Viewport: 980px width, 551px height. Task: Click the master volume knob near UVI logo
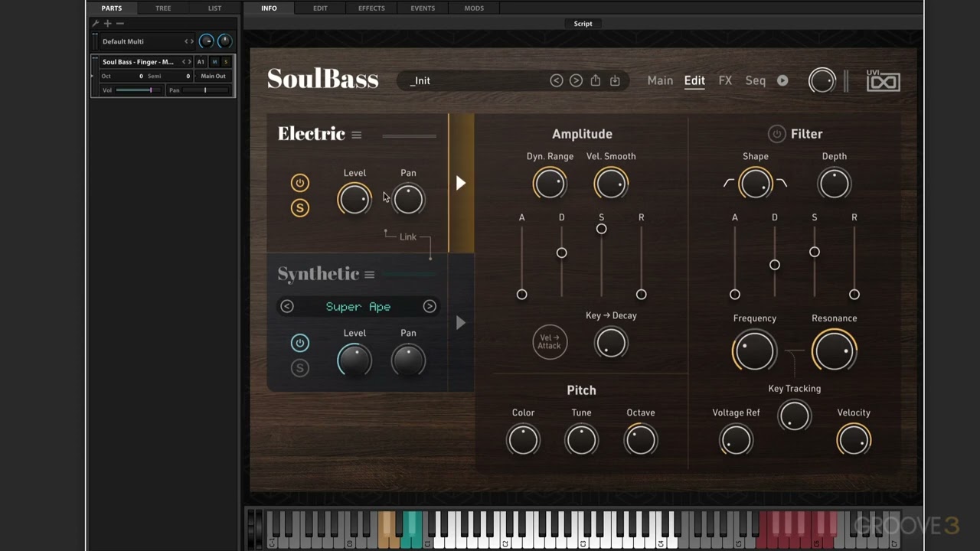(x=822, y=80)
